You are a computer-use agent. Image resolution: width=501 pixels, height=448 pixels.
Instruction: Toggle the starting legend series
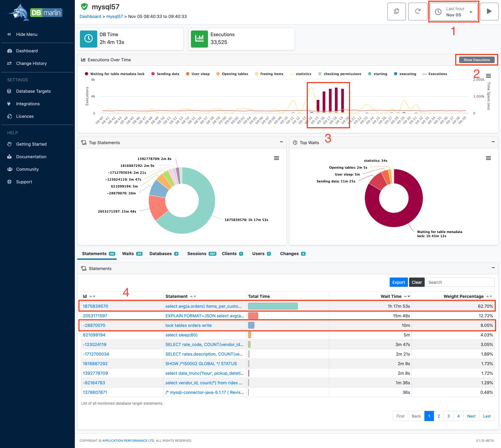point(378,74)
